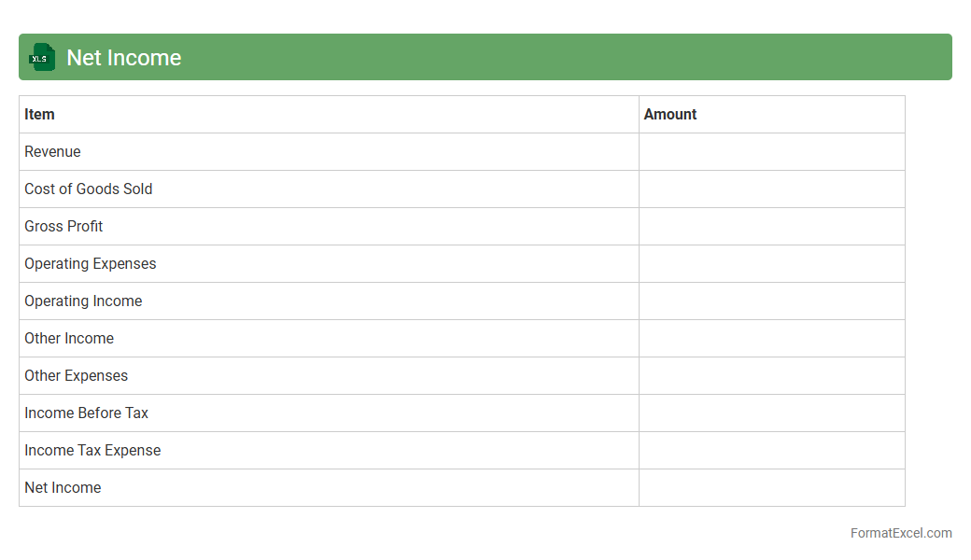This screenshot has height=560, width=971.
Task: Click the Net Income amount cell
Action: pyautogui.click(x=771, y=487)
